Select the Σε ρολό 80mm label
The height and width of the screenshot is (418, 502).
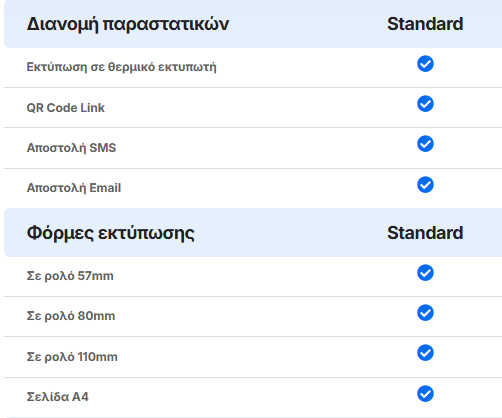coord(71,316)
